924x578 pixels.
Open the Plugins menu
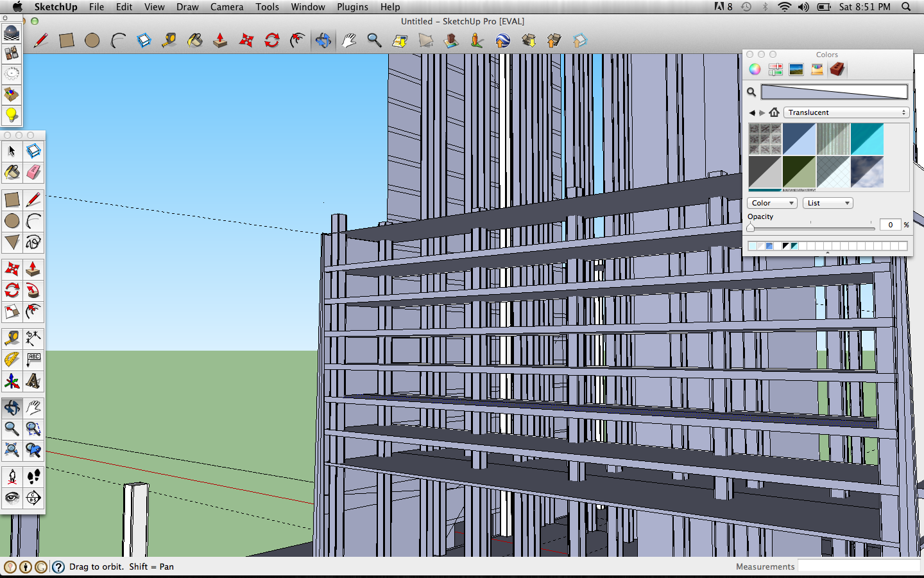[x=352, y=7]
